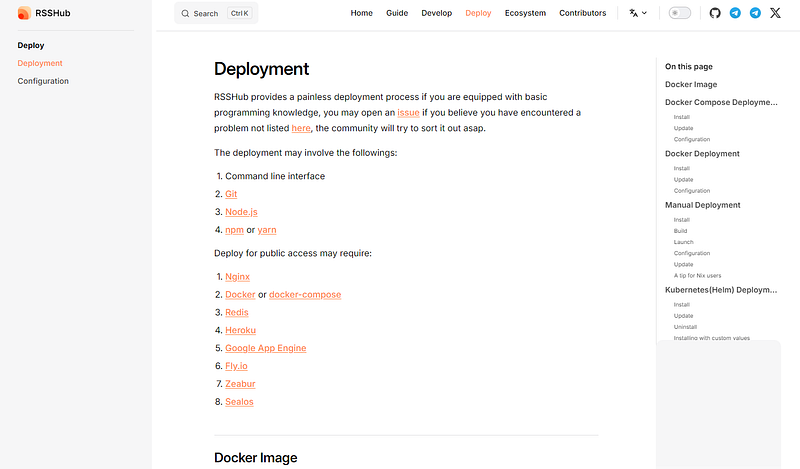Jump to Install under Docker Deployment
This screenshot has height=469, width=800.
tap(682, 168)
